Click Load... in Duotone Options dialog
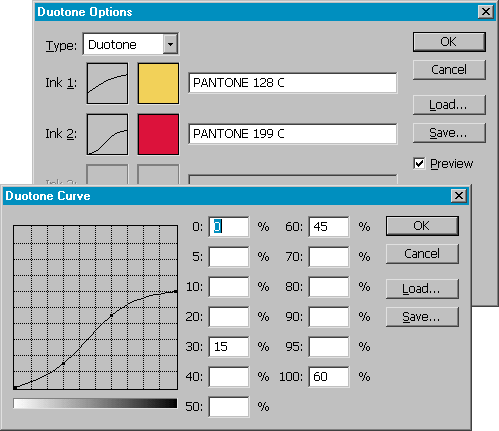This screenshot has height=431, width=499. point(449,105)
